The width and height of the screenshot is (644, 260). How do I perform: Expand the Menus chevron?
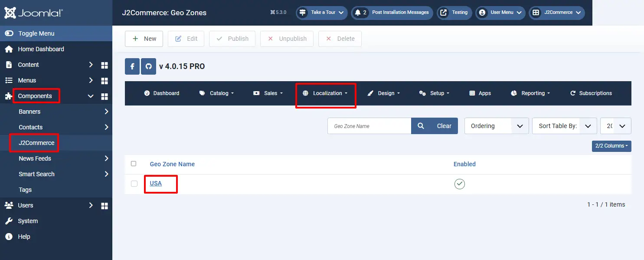[x=91, y=80]
